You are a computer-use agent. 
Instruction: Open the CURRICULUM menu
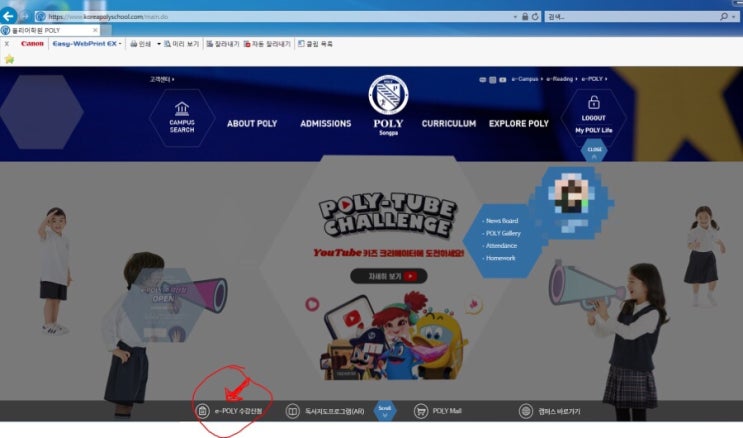[x=448, y=124]
